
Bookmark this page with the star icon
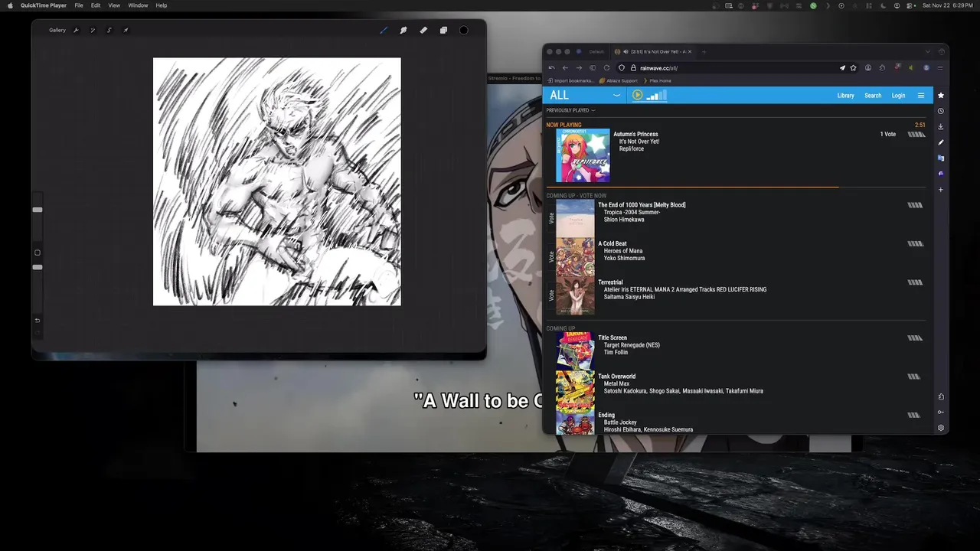point(853,67)
